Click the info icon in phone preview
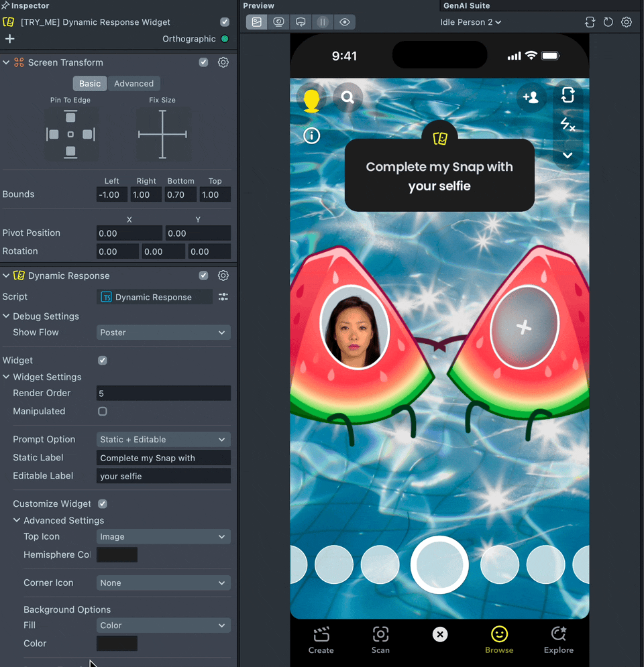 point(312,135)
